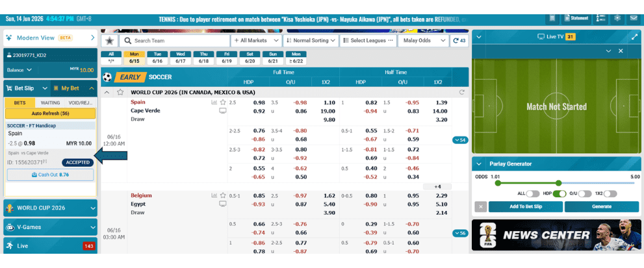Image resolution: width=644 pixels, height=268 pixels.
Task: Open the All Markets dropdown
Action: (256, 41)
